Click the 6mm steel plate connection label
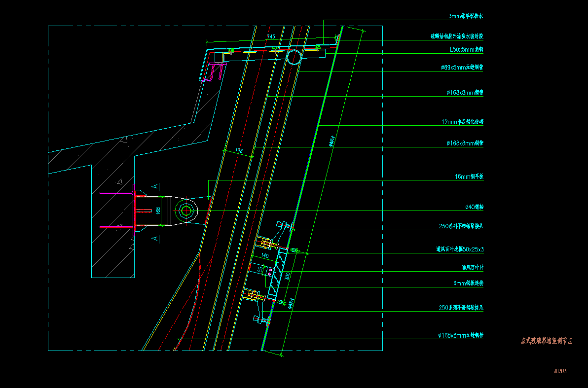The height and width of the screenshot is (388, 588). 468,283
